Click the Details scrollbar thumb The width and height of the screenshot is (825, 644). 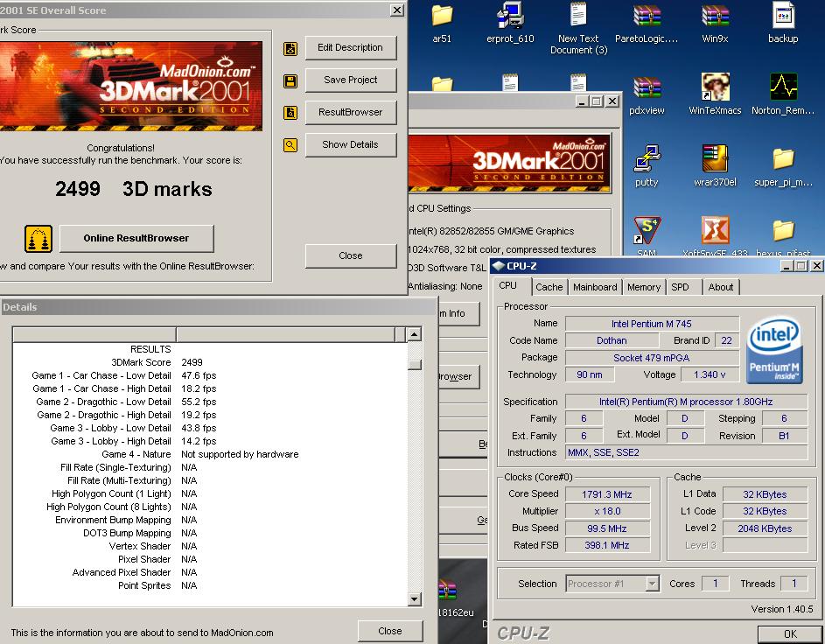point(415,364)
